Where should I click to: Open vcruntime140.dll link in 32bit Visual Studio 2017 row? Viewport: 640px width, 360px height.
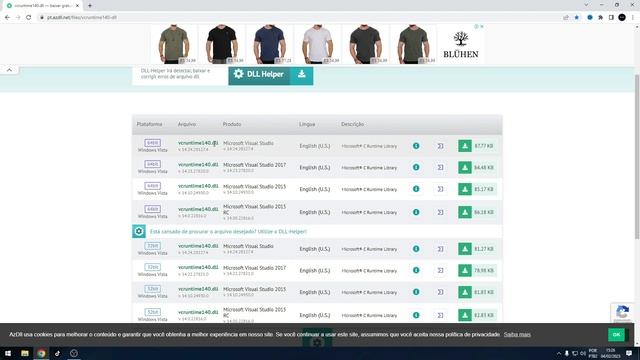(x=198, y=267)
